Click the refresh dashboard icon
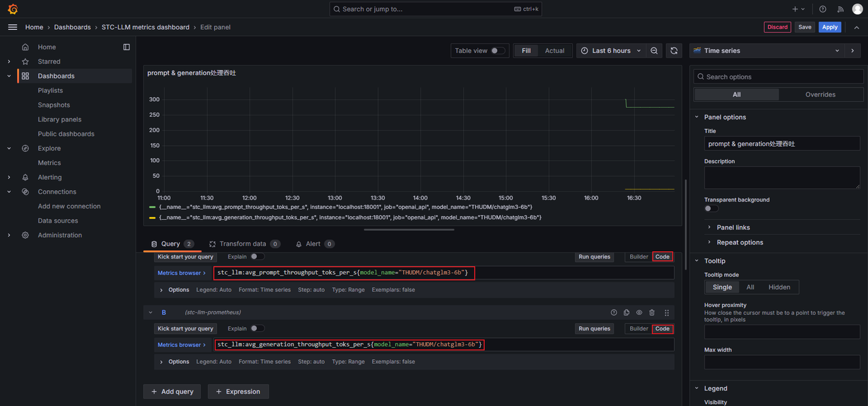 [674, 51]
